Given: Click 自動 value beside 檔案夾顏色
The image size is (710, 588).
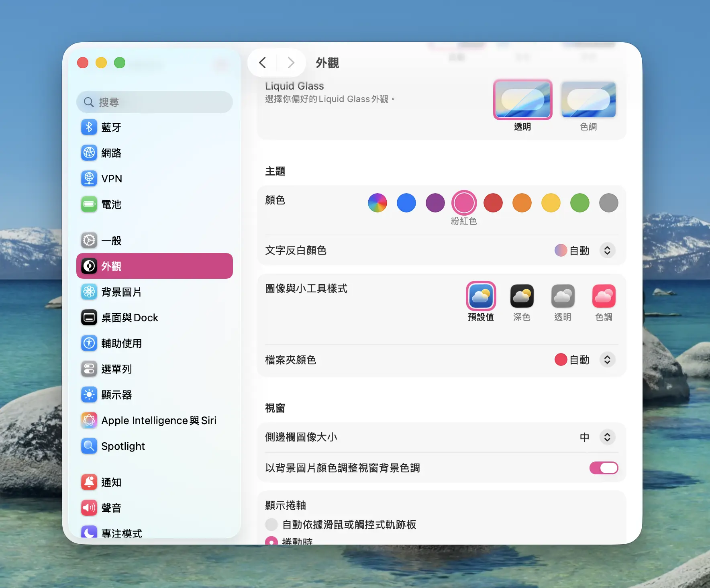Looking at the screenshot, I should point(579,360).
